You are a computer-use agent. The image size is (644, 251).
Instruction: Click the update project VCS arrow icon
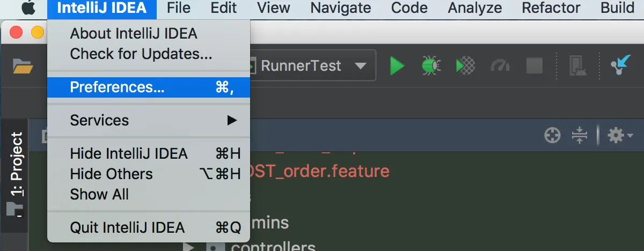click(x=620, y=65)
